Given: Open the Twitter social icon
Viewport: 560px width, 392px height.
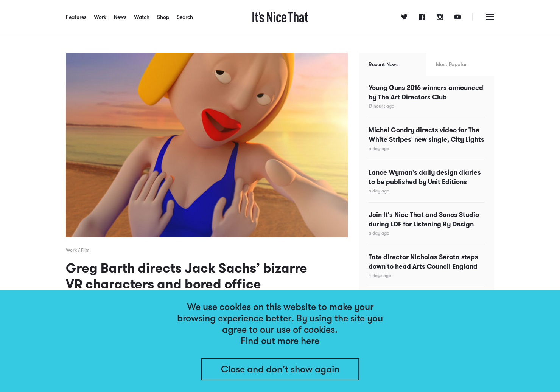Looking at the screenshot, I should (404, 17).
